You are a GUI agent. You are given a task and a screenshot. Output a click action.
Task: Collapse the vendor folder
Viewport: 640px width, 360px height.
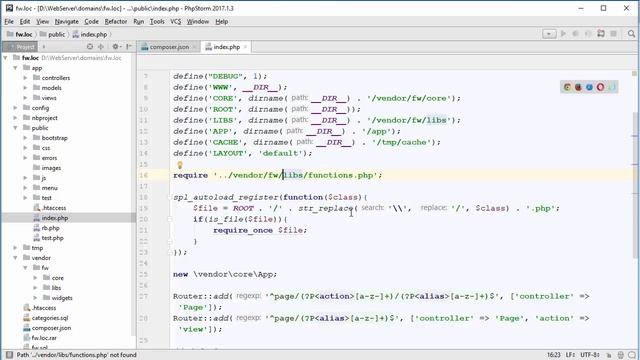16,258
